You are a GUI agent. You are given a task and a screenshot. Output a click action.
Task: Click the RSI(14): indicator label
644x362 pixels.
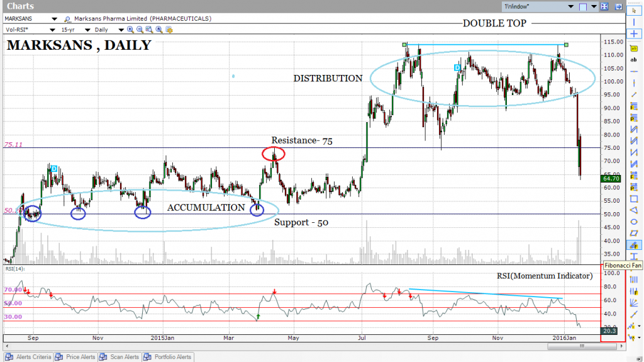pos(15,269)
